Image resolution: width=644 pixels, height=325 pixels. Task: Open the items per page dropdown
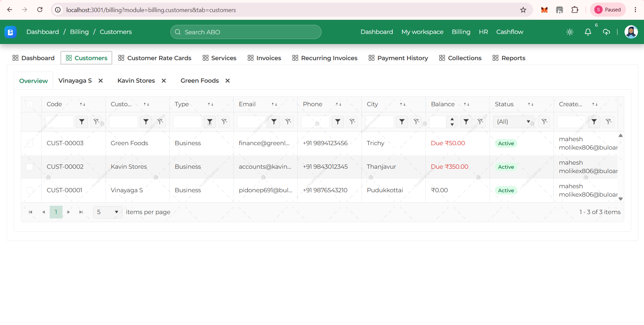108,212
